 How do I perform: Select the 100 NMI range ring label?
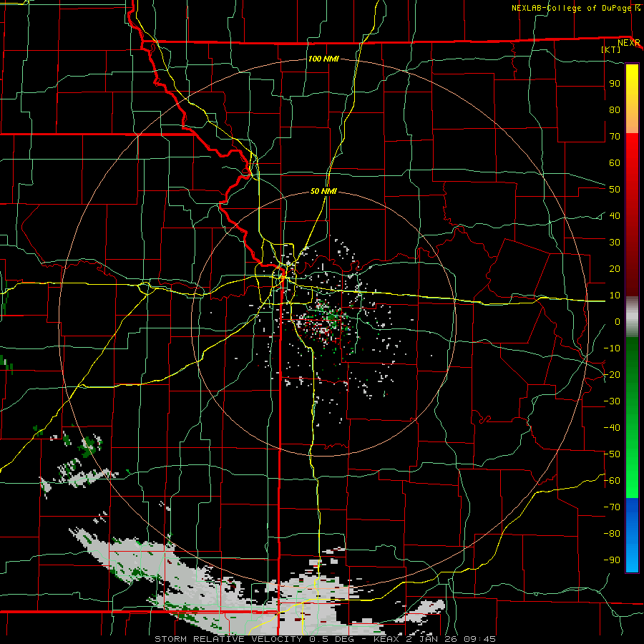click(323, 59)
